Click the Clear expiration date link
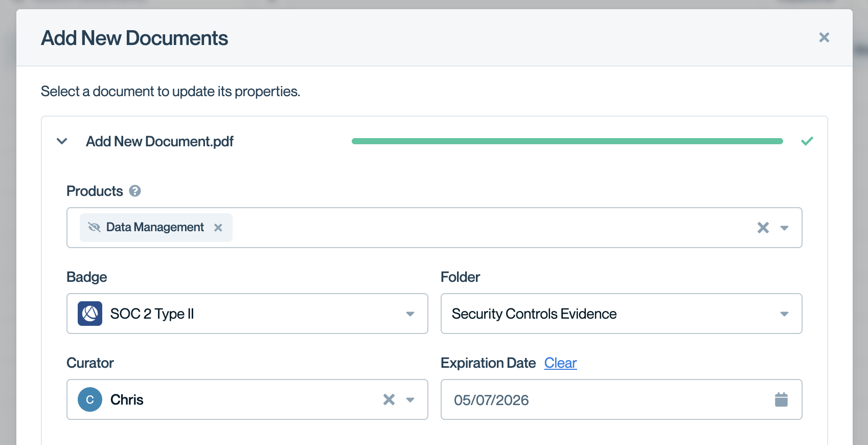The height and width of the screenshot is (445, 868). point(560,363)
